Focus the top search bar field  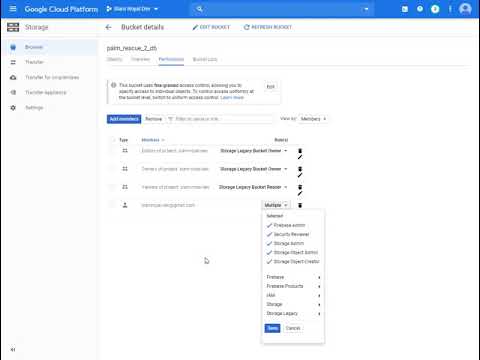coord(283,9)
